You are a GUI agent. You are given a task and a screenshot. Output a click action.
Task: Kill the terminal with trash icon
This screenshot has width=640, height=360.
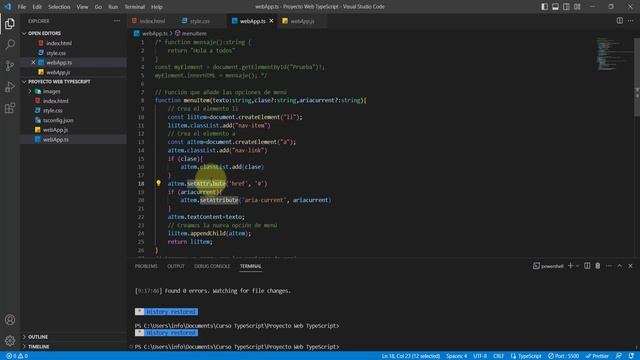[598, 266]
